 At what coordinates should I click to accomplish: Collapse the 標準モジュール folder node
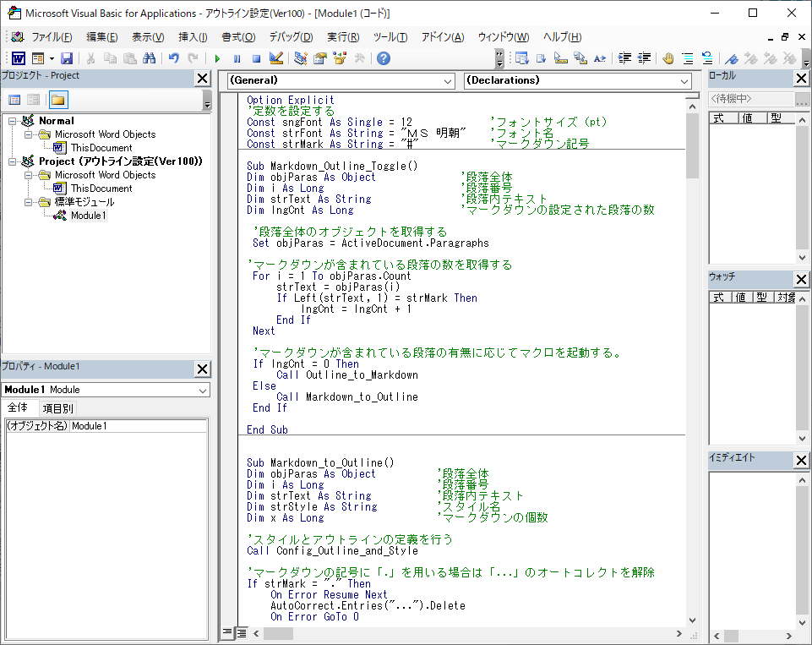point(29,202)
